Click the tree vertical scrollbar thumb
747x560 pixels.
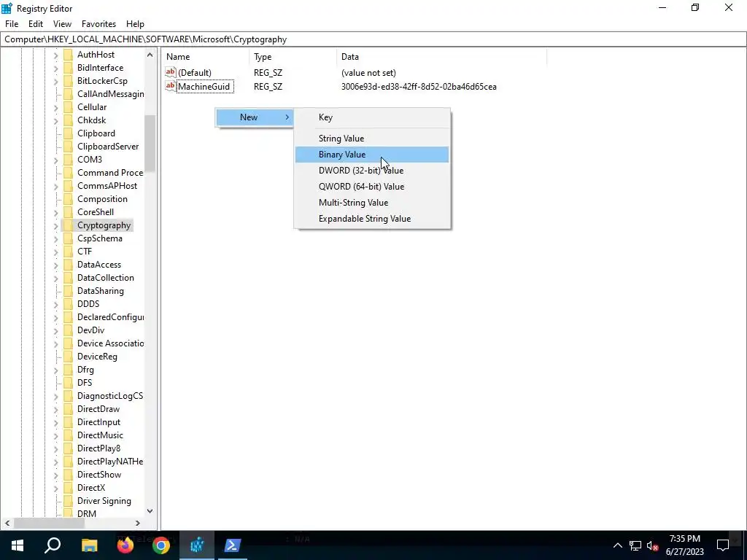click(x=150, y=143)
